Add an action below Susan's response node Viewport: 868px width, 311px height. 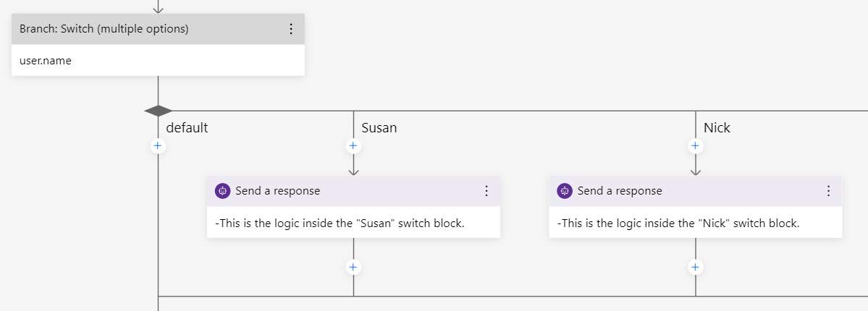click(x=353, y=267)
